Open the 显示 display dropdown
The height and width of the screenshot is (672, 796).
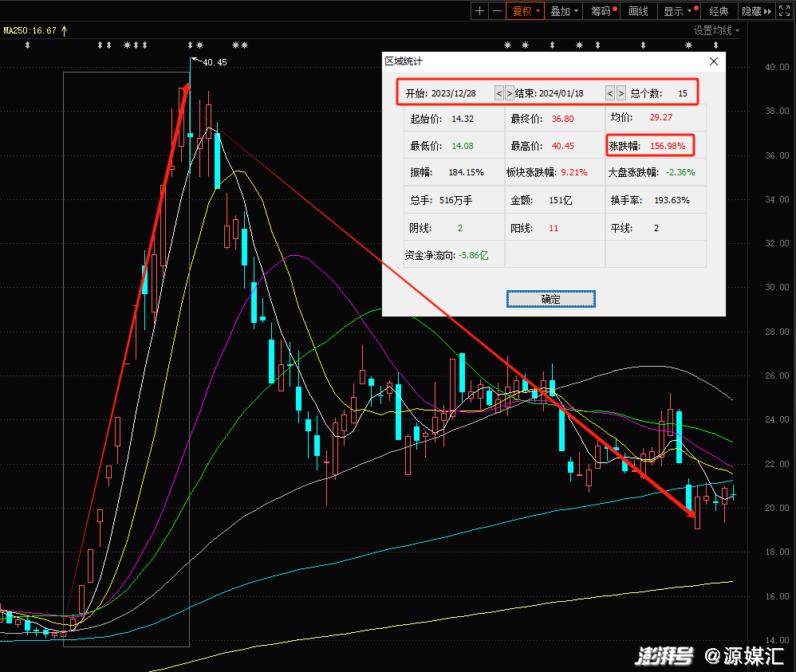[x=677, y=11]
